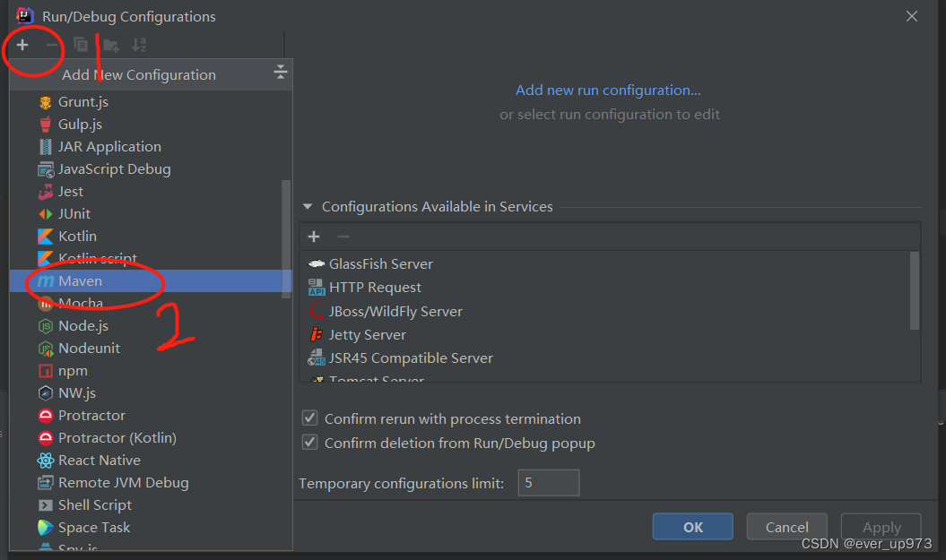Screen dimensions: 946x560
Task: Click the Copy Configuration toolbar icon
Action: (x=80, y=45)
